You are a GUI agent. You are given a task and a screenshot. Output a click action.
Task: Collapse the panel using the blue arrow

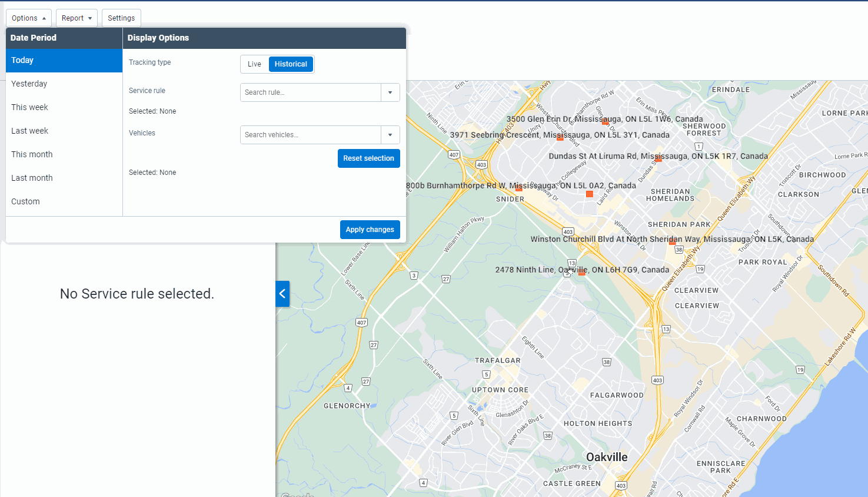(282, 293)
